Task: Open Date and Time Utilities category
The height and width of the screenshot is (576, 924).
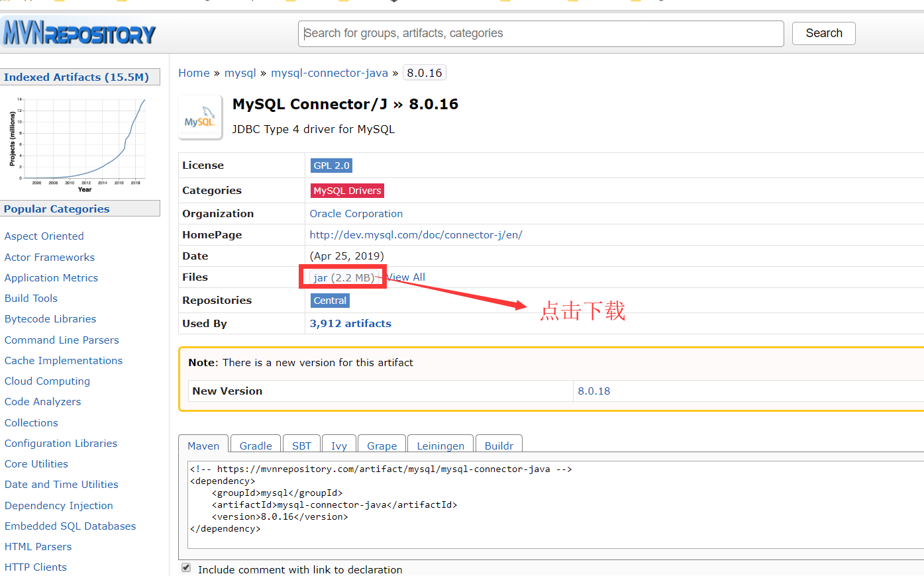Action: [62, 485]
